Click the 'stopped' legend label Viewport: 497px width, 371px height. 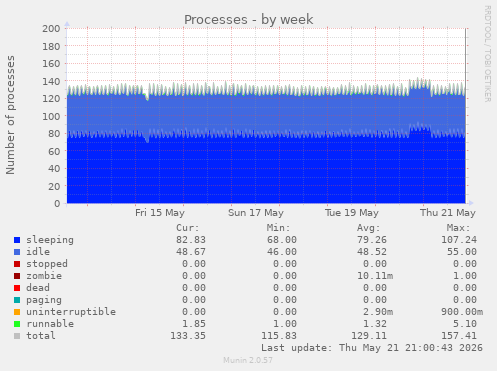tap(47, 264)
